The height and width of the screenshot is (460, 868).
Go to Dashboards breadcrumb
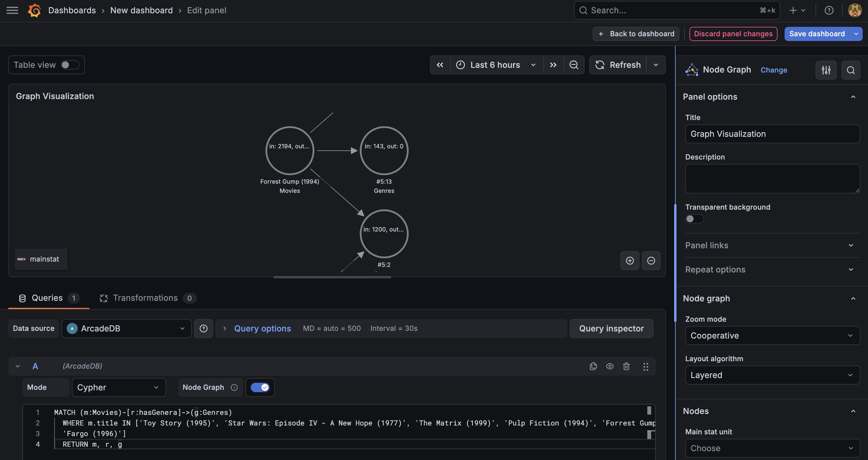pyautogui.click(x=72, y=10)
